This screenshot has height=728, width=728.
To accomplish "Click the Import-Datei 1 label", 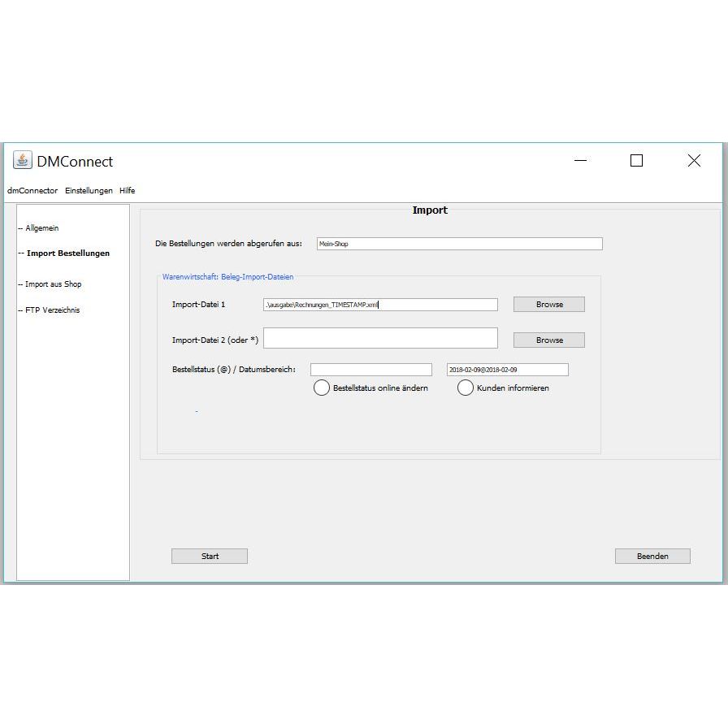I will 199,305.
